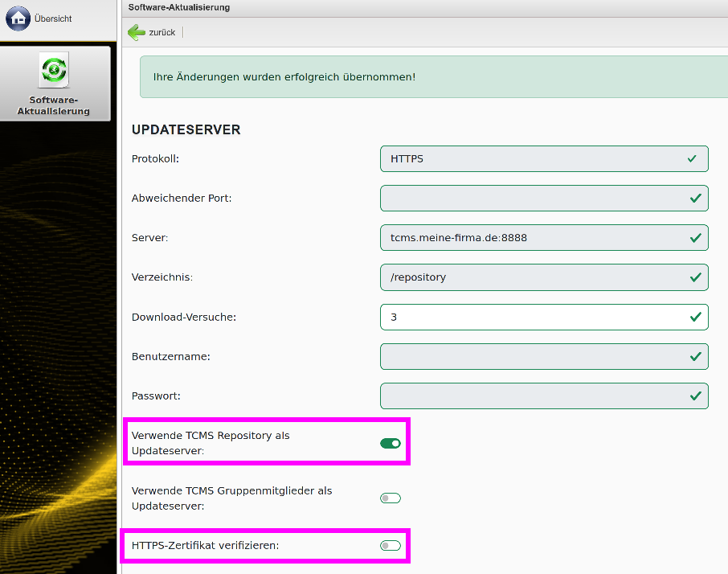The height and width of the screenshot is (574, 728).
Task: Click the 'Verzeichnis:' label
Action: point(162,277)
